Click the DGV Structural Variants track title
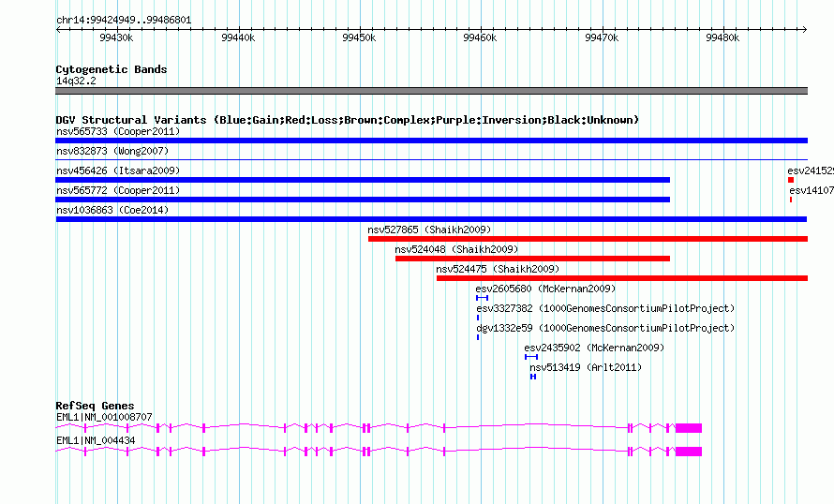 [x=348, y=120]
